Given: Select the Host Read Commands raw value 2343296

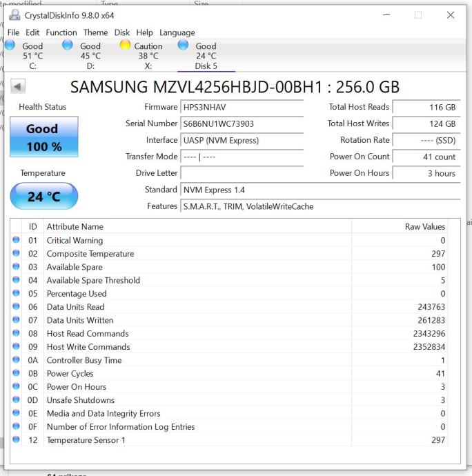Looking at the screenshot, I should tap(429, 334).
